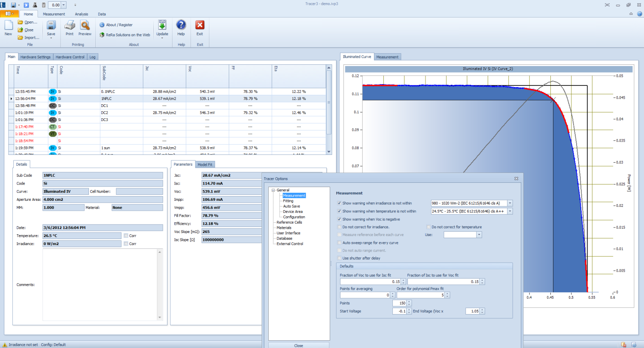Image resolution: width=644 pixels, height=348 pixels.
Task: Open the irradiance range dropdown showing 980-1020 Wm-2
Action: 509,203
